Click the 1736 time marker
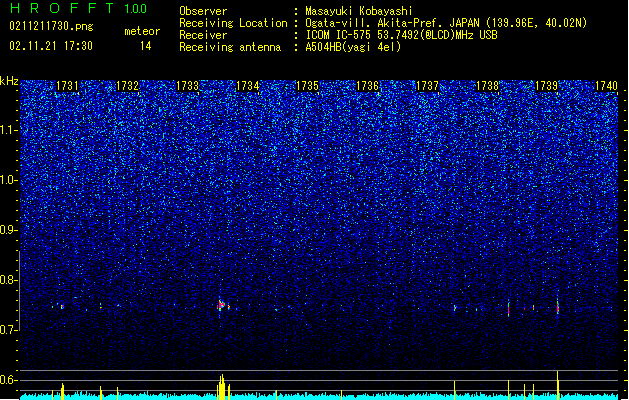 pos(367,85)
